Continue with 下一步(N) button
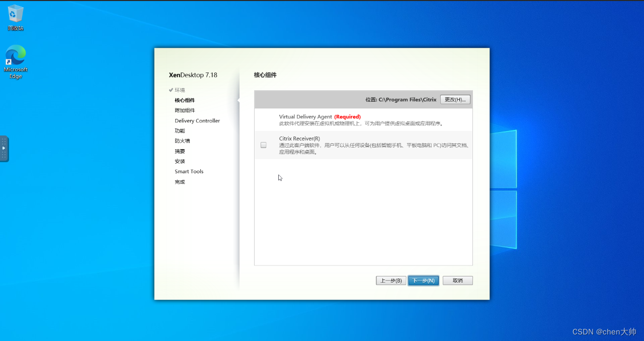The image size is (644, 341). point(423,281)
